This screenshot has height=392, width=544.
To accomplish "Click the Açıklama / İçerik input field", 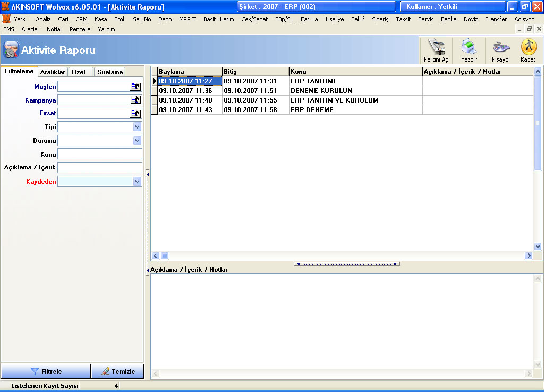I will coord(100,167).
